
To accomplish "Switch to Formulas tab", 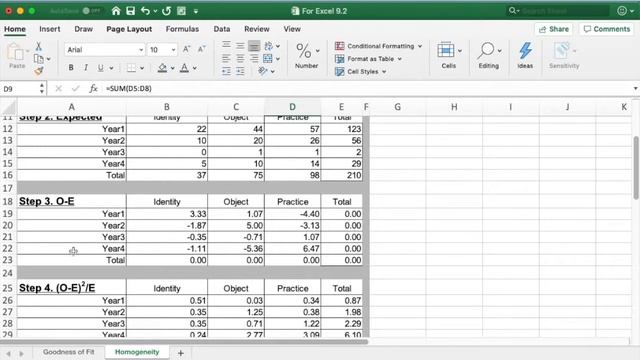I will 182,29.
